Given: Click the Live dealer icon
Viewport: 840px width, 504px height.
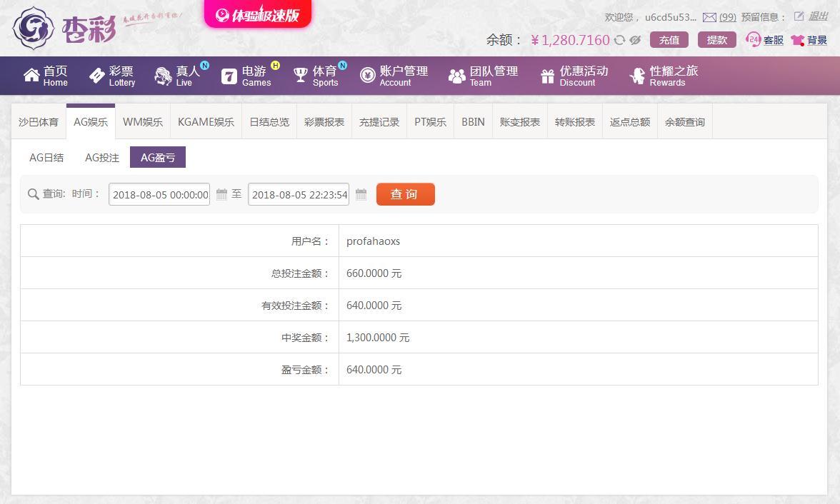Looking at the screenshot, I should 163,76.
